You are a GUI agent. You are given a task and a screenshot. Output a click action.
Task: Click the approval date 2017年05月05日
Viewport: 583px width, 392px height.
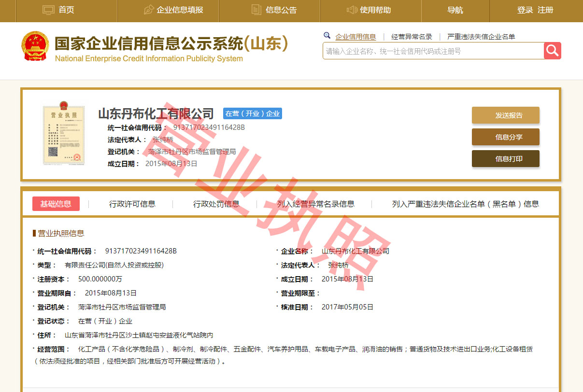coord(347,307)
